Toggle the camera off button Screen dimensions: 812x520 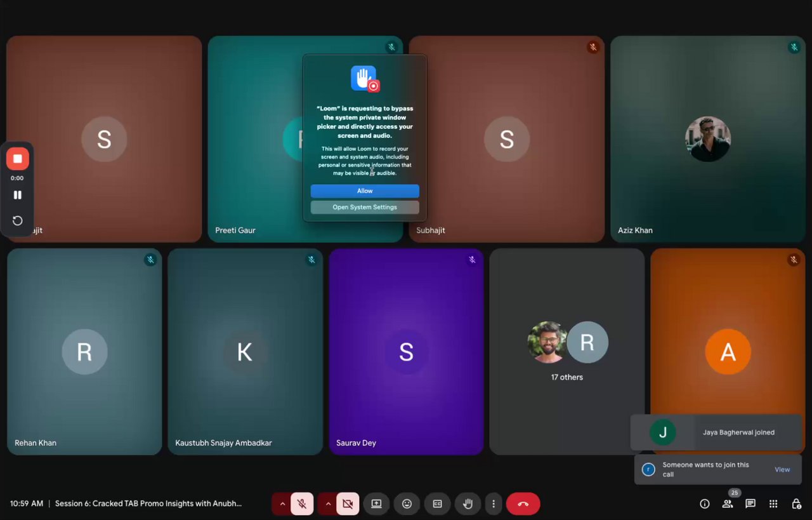[x=348, y=503]
